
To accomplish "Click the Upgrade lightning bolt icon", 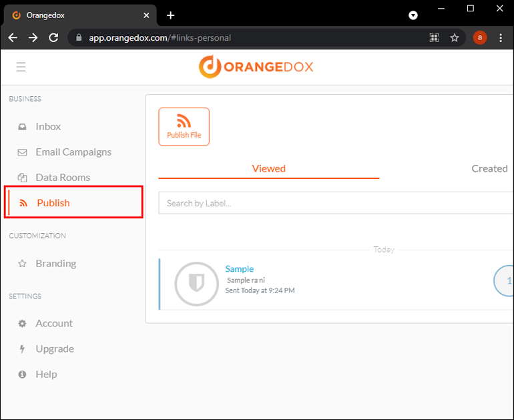I will 22,349.
